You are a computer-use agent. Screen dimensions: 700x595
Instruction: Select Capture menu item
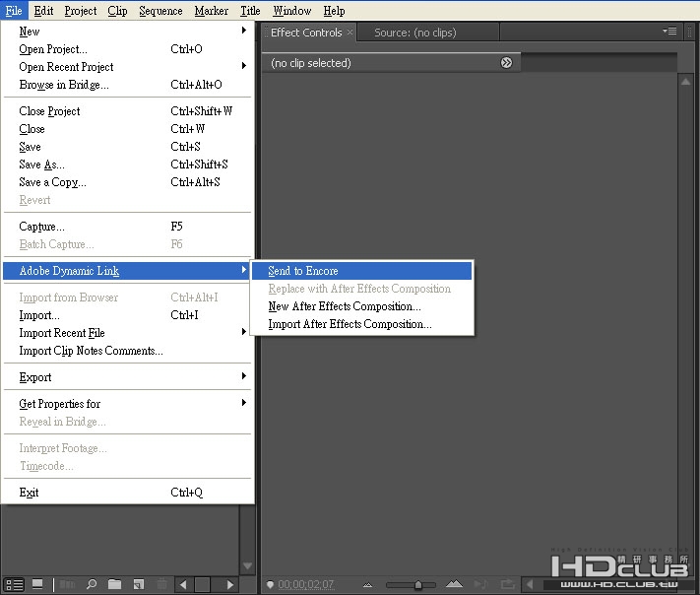pos(127,227)
